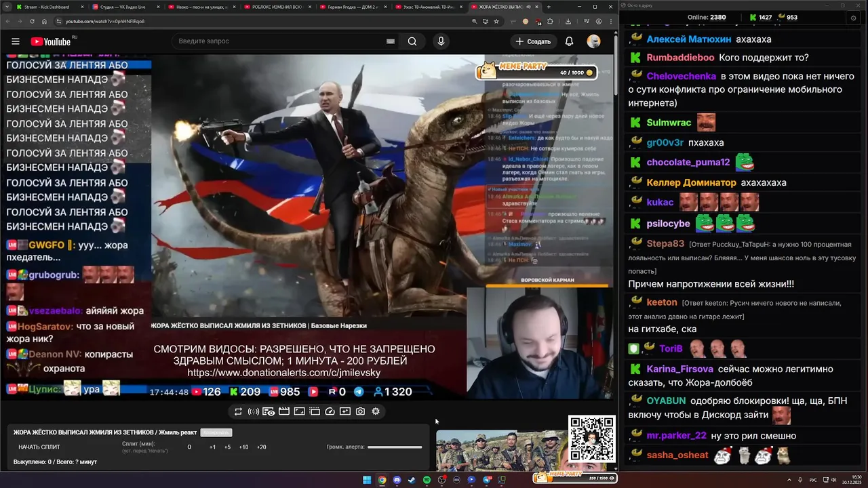Click broadcast signal icon in player toolbar
Image resolution: width=868 pixels, height=488 pixels.
(254, 411)
